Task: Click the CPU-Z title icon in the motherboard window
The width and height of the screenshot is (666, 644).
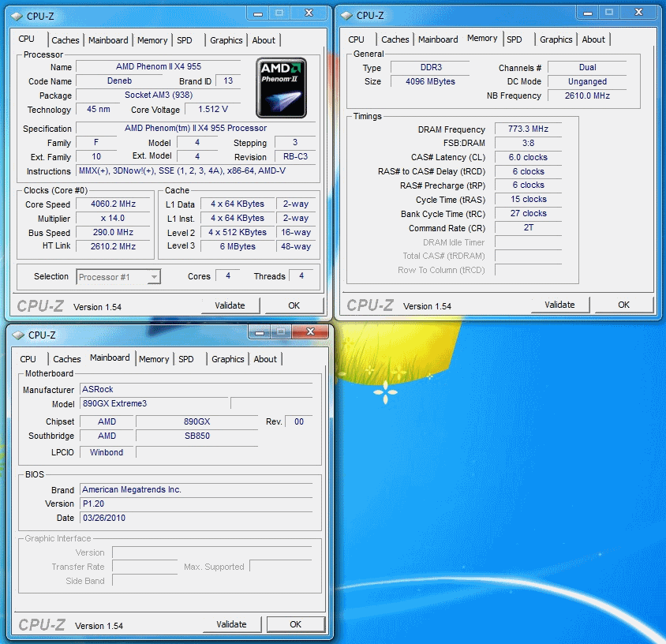Action: [17, 334]
